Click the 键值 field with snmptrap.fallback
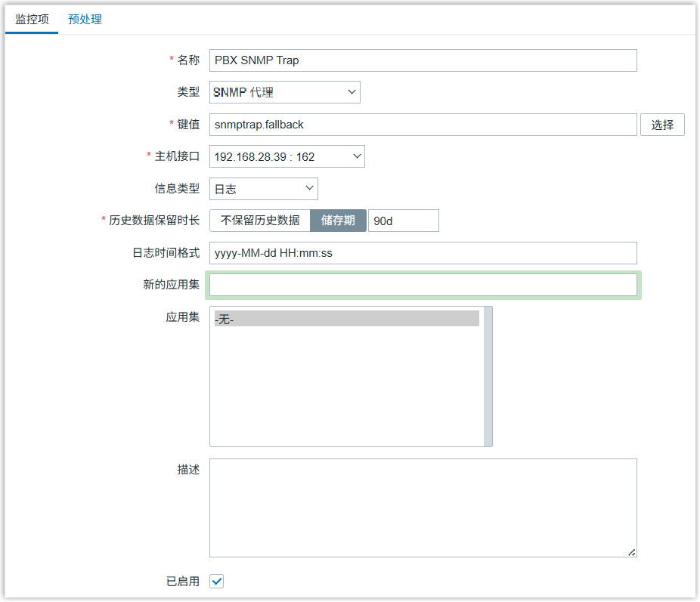 coord(423,125)
